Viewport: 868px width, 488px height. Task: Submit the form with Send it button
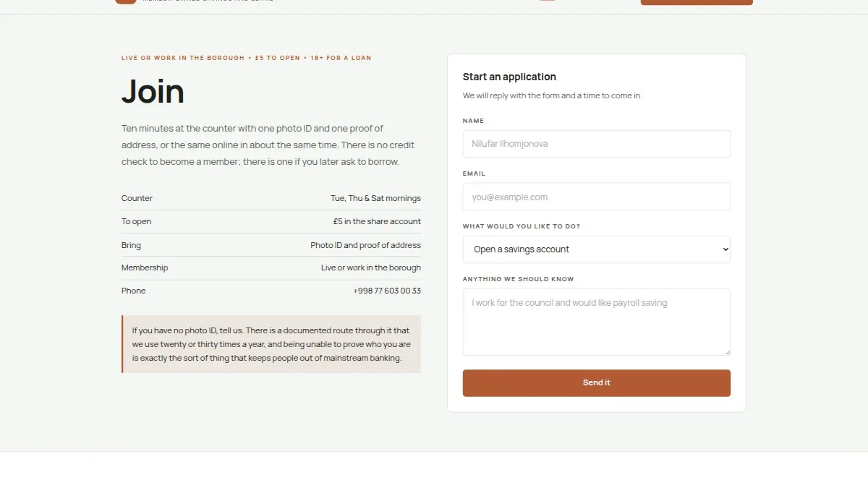tap(596, 383)
